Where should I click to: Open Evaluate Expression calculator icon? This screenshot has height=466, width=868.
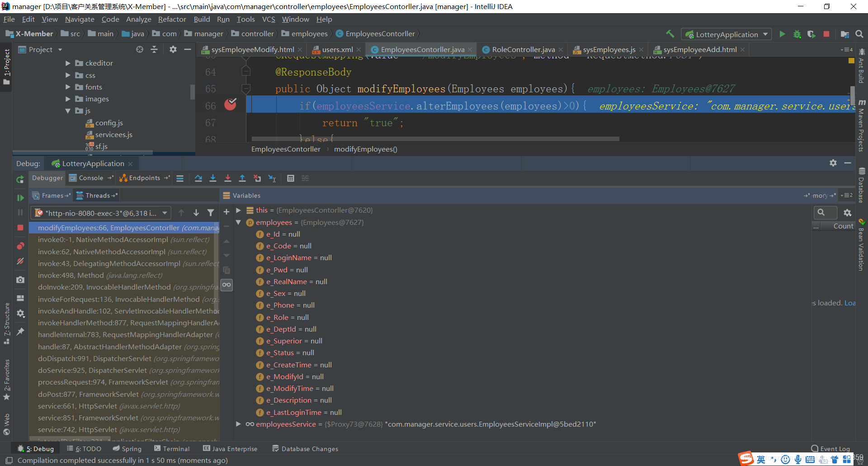point(291,178)
